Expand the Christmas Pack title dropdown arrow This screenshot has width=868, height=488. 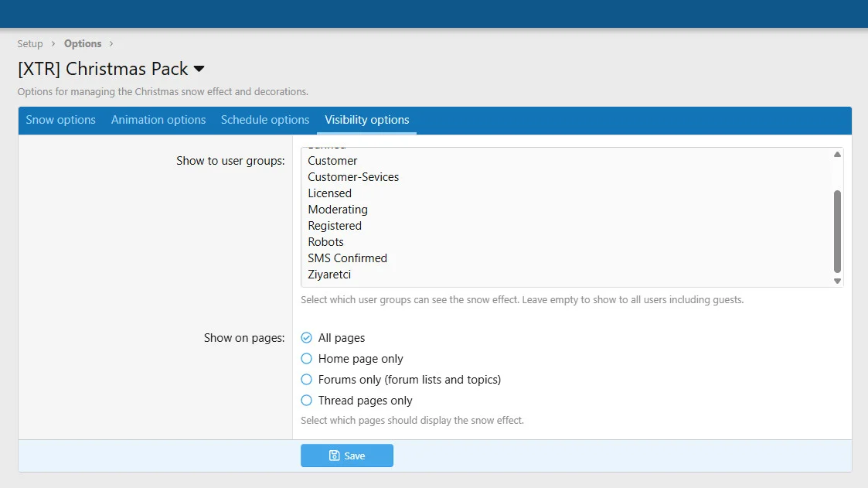coord(199,69)
